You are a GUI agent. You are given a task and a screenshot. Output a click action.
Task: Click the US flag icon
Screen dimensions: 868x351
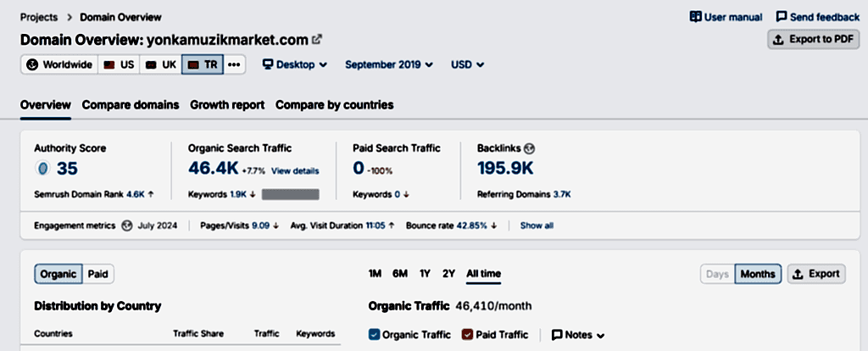(109, 64)
